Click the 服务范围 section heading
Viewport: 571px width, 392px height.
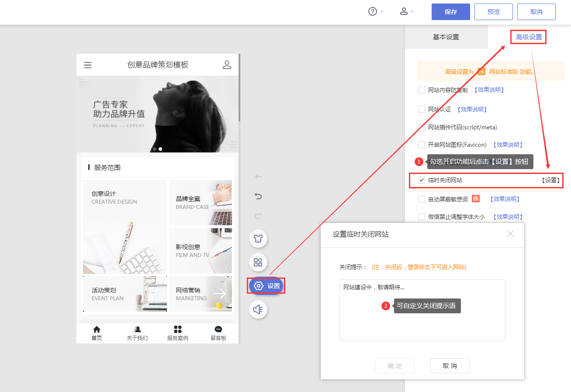[x=107, y=167]
